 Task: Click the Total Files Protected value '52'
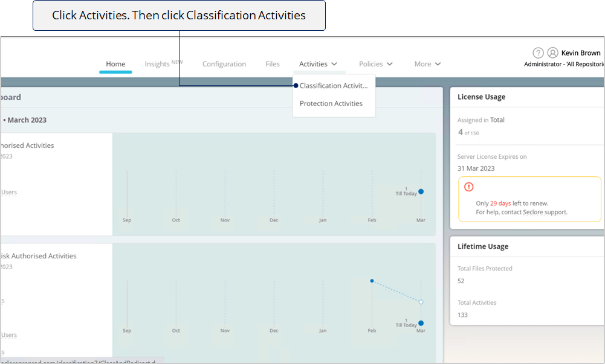[x=461, y=281]
